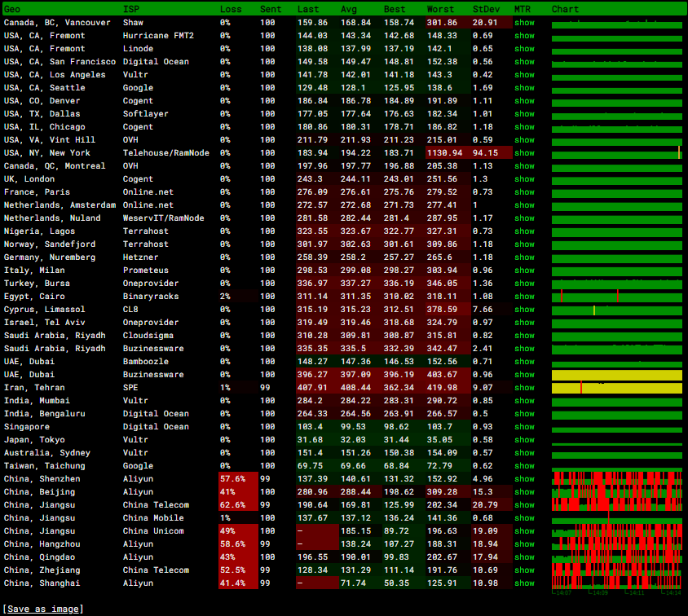Click the 'Telehouse/RamNode' ISP cell
The height and width of the screenshot is (616, 688).
pyautogui.click(x=165, y=153)
